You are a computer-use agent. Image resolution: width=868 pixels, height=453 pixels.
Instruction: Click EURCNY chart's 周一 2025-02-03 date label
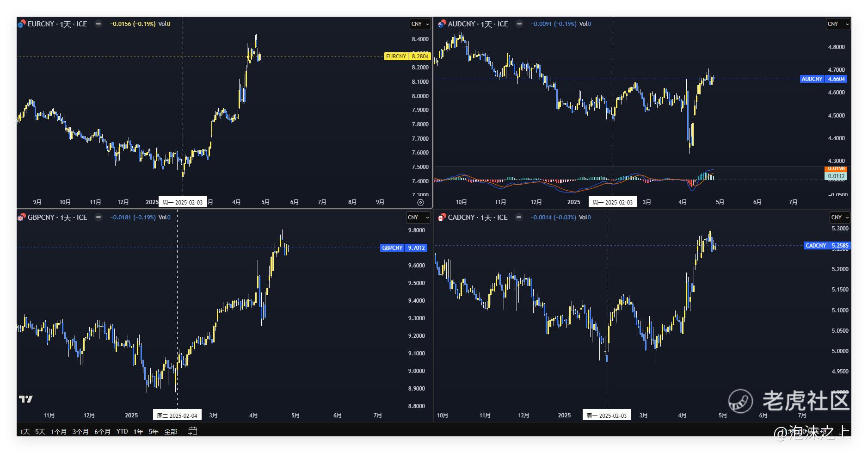coord(183,202)
